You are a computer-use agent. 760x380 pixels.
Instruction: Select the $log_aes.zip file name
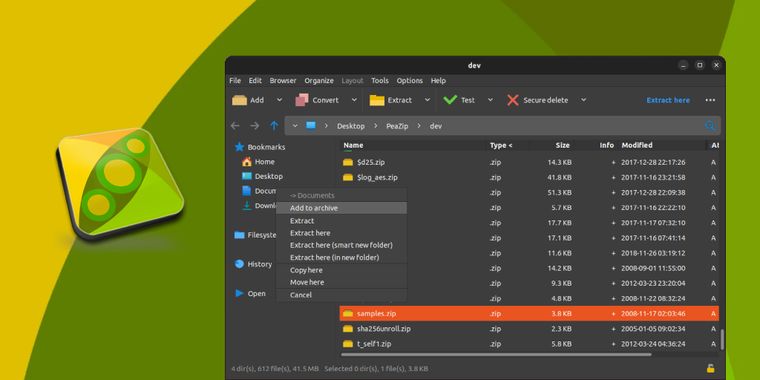point(377,177)
